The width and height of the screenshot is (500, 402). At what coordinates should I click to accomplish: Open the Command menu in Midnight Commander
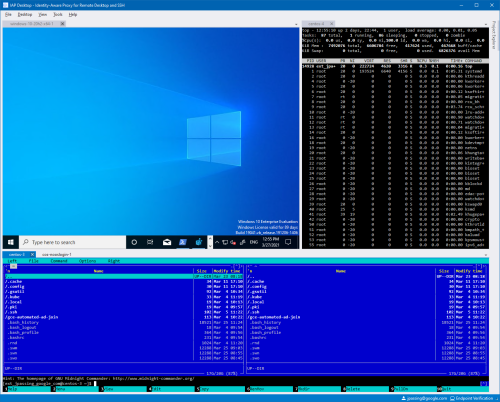pyautogui.click(x=59, y=261)
